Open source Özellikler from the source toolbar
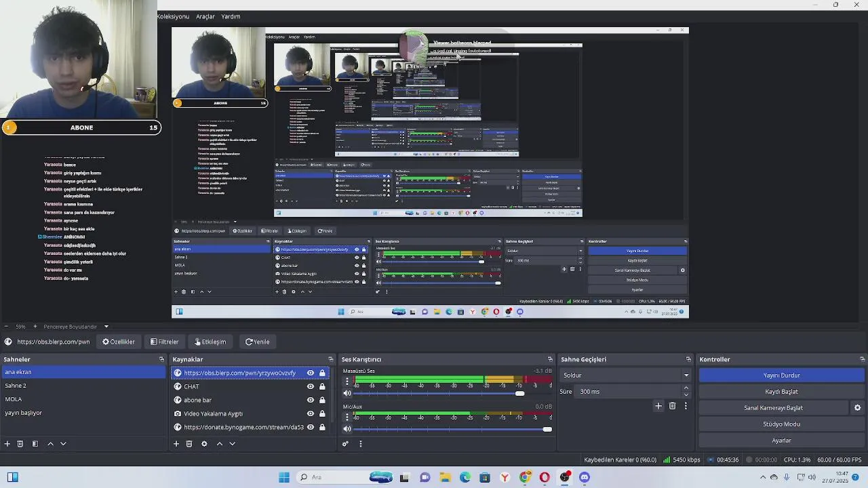The image size is (868, 488). point(119,342)
